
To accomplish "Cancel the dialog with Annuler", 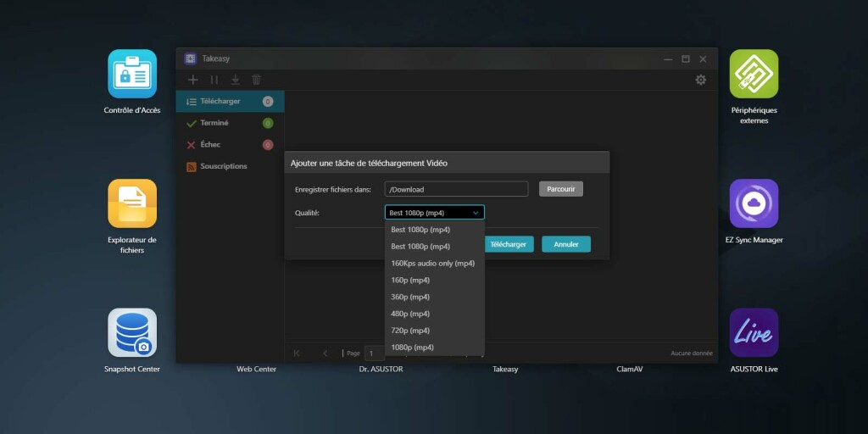I will 566,244.
